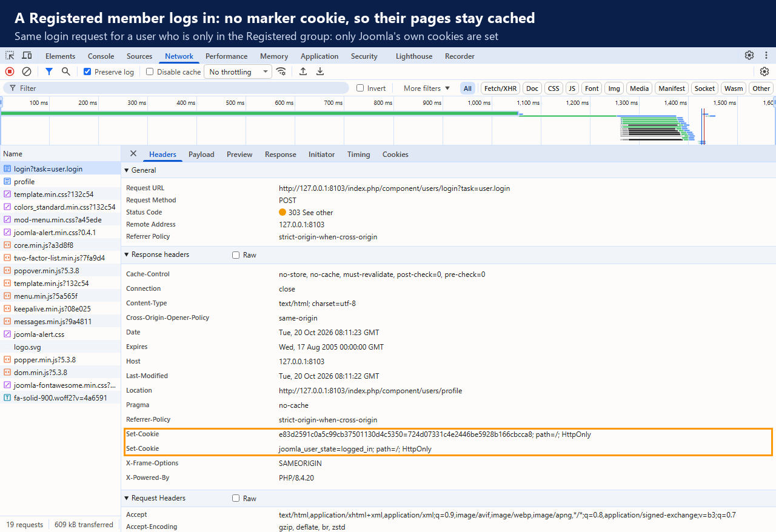
Task: Switch to the Elements panel tab
Action: click(x=61, y=56)
